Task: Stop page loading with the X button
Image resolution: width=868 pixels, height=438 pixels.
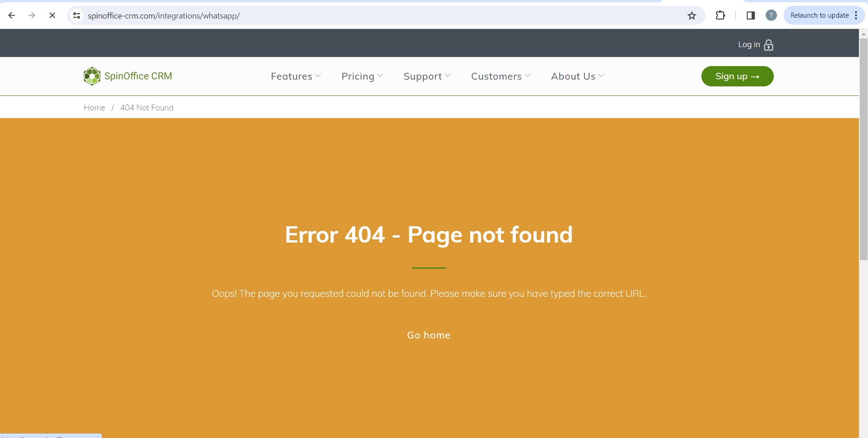Action: point(52,15)
